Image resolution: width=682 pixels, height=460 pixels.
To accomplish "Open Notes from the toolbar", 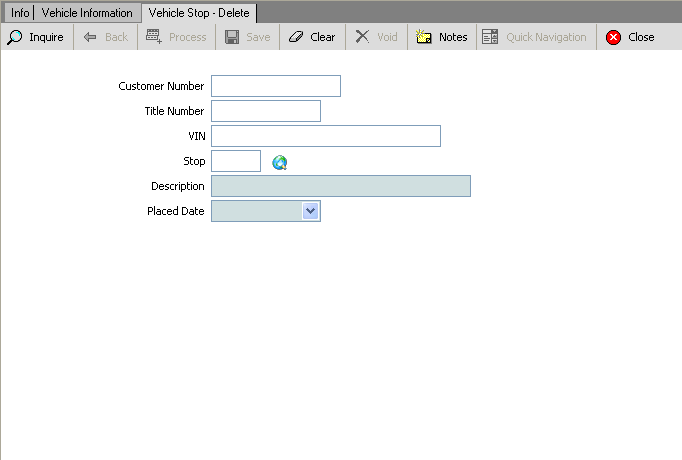I will click(441, 37).
